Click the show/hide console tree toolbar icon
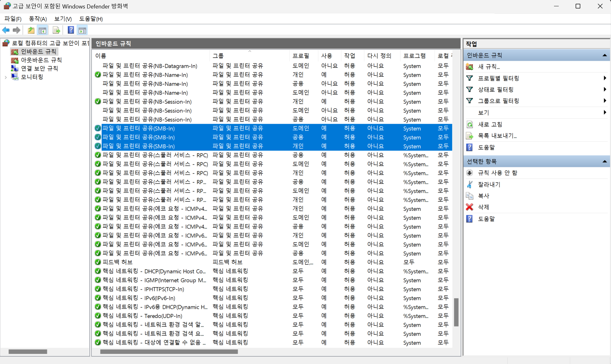 (42, 30)
